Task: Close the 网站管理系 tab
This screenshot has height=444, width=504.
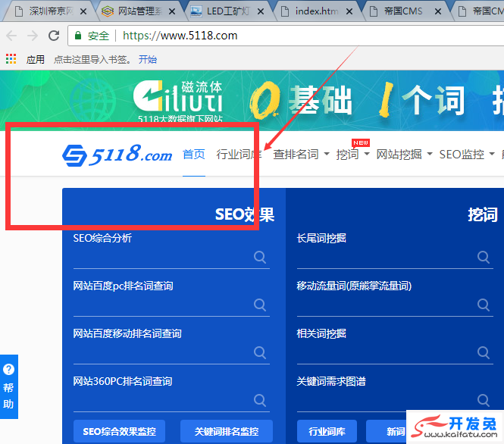Action: pos(172,12)
